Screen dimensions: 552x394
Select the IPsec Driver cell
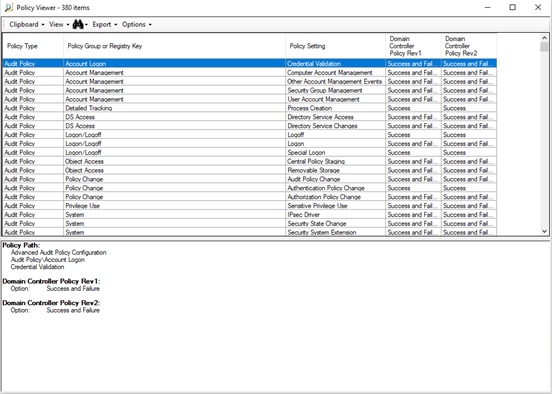click(x=335, y=215)
